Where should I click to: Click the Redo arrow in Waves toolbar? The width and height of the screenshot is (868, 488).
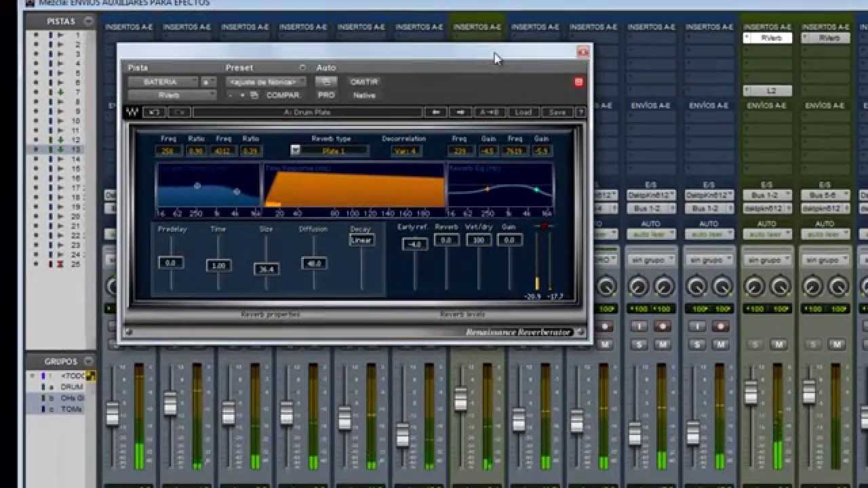pyautogui.click(x=179, y=113)
